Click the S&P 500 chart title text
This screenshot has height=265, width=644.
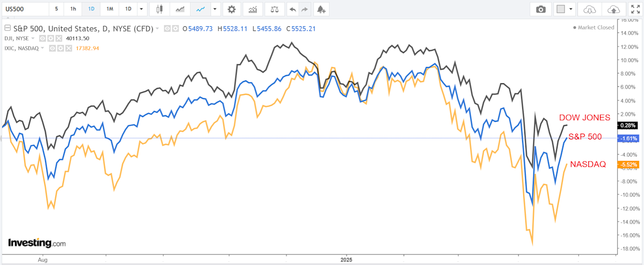pos(83,28)
